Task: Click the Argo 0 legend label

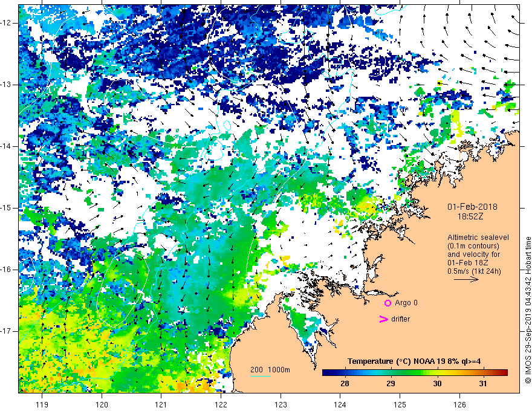Action: pyautogui.click(x=406, y=303)
